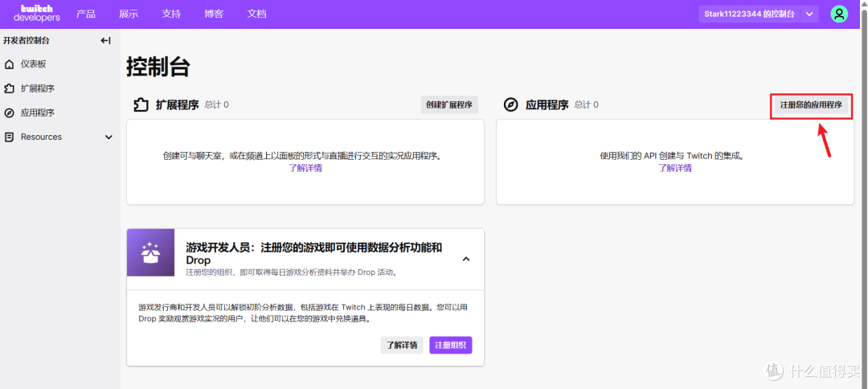Click 了解详情 link under extensions description
This screenshot has width=868, height=389.
pos(305,168)
